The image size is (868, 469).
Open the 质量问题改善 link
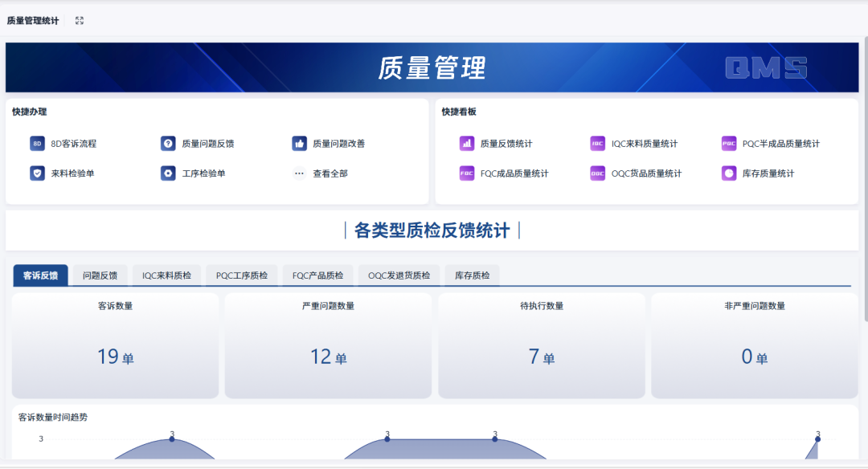click(339, 144)
